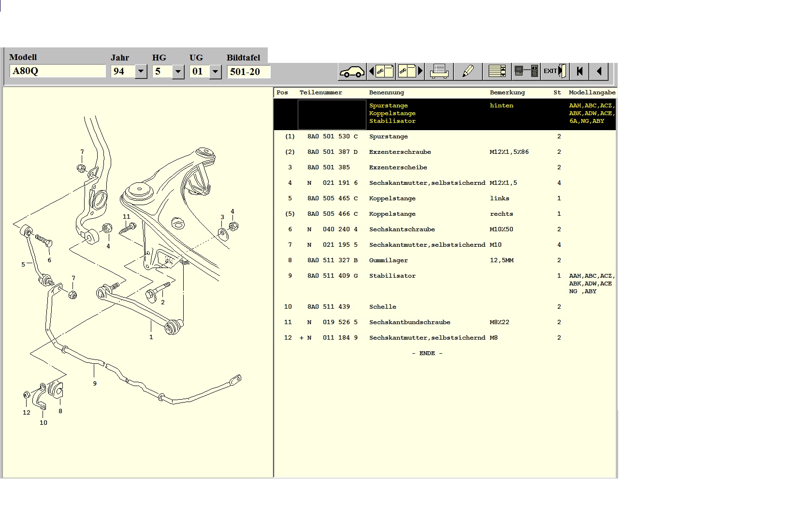Click the Bemerkung column header

507,92
